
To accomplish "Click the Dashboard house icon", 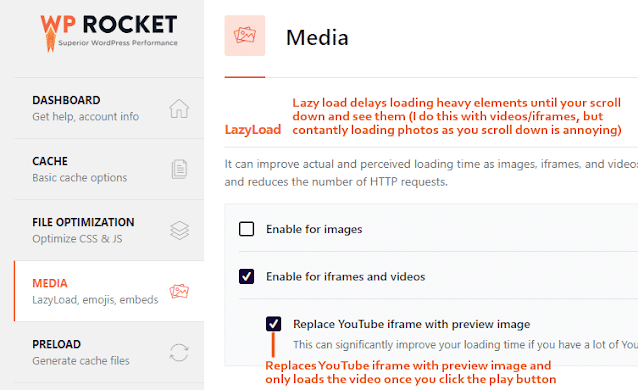I will coord(179,108).
